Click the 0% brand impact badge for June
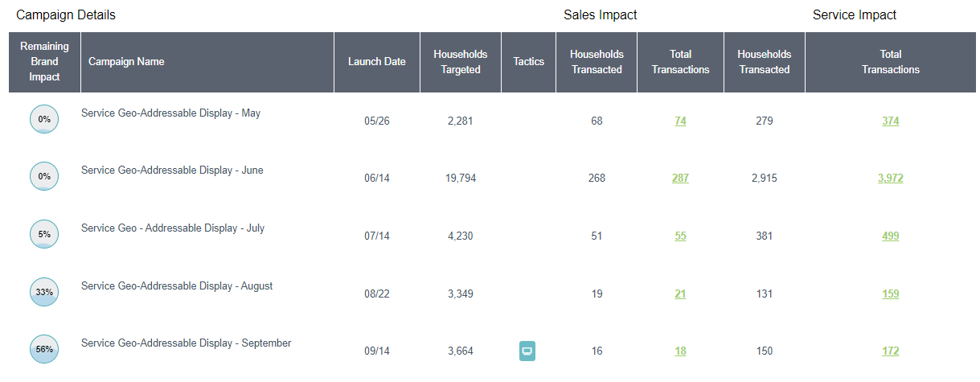980x382 pixels. point(44,176)
